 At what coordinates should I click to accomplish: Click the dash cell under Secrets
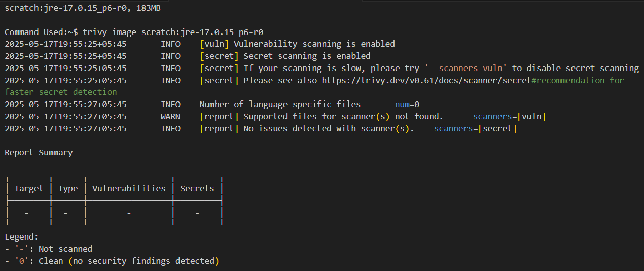(x=197, y=213)
